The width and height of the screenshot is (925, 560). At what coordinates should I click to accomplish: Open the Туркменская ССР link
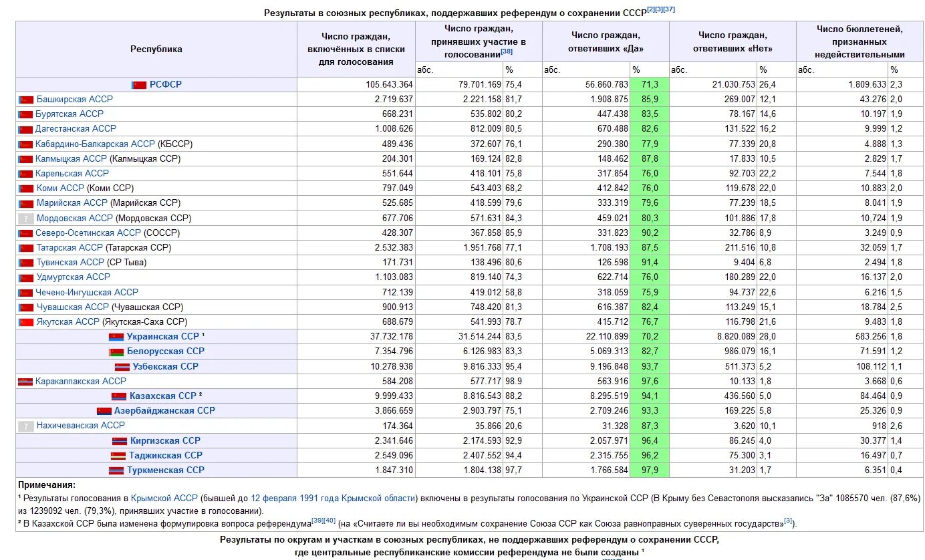(x=166, y=470)
